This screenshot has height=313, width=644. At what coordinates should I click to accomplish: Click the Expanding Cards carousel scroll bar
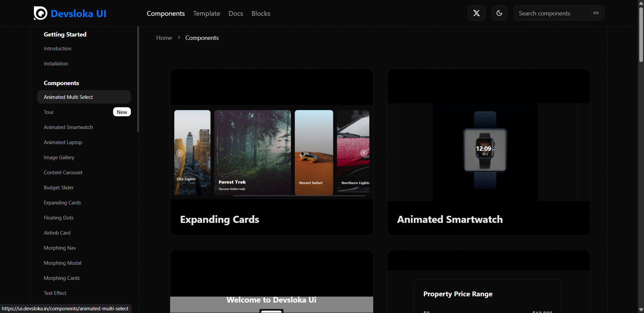pos(299,196)
